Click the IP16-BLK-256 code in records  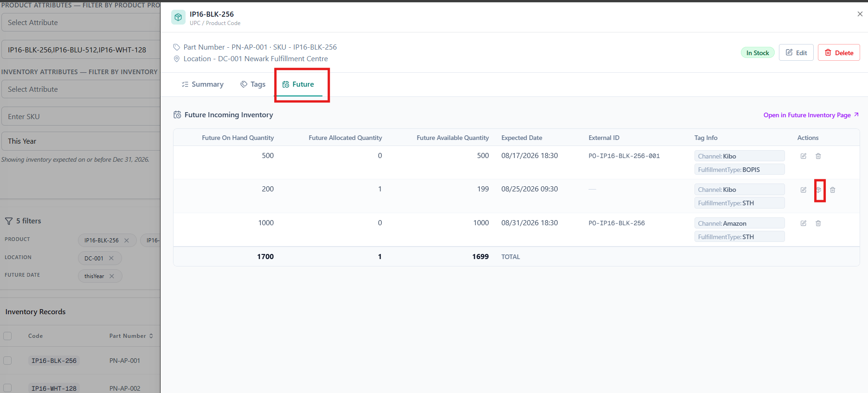pos(54,361)
